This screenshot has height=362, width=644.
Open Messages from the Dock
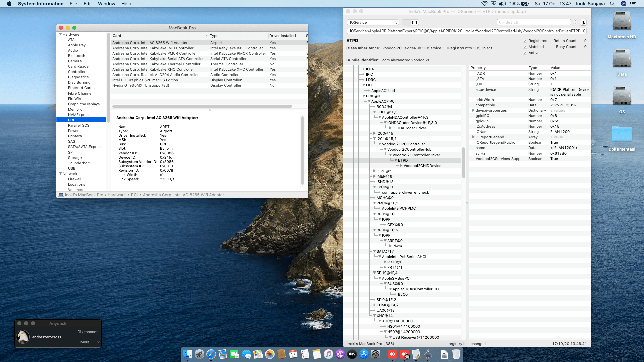[246, 354]
